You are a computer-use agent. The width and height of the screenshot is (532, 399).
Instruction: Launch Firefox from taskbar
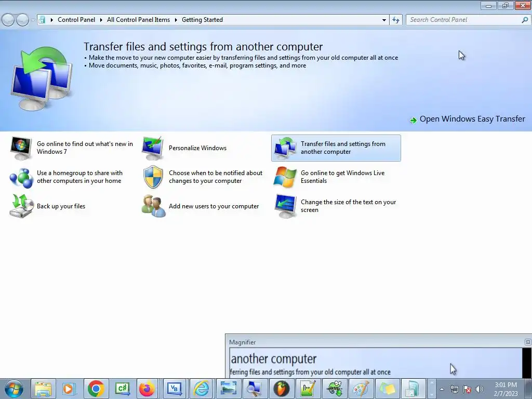point(148,389)
